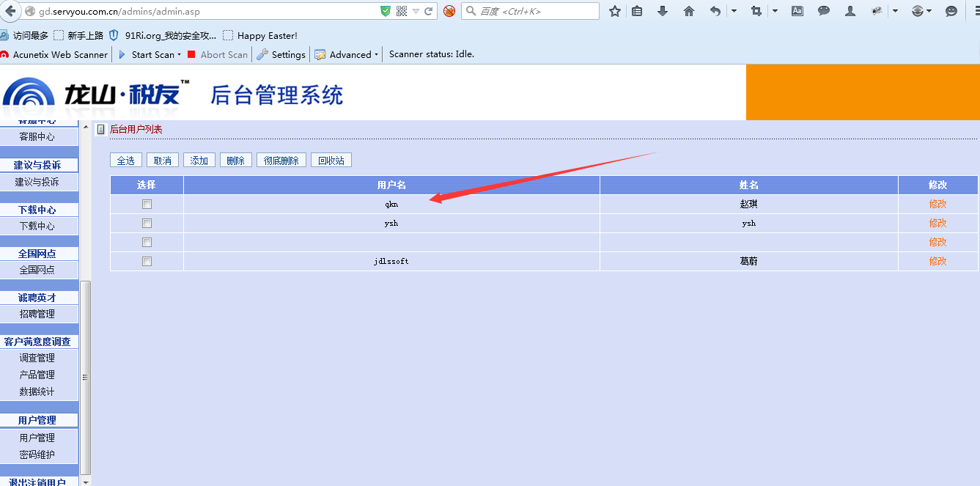Image resolution: width=980 pixels, height=486 pixels.
Task: Click the sidebar scrollbar thumb
Action: (86, 377)
